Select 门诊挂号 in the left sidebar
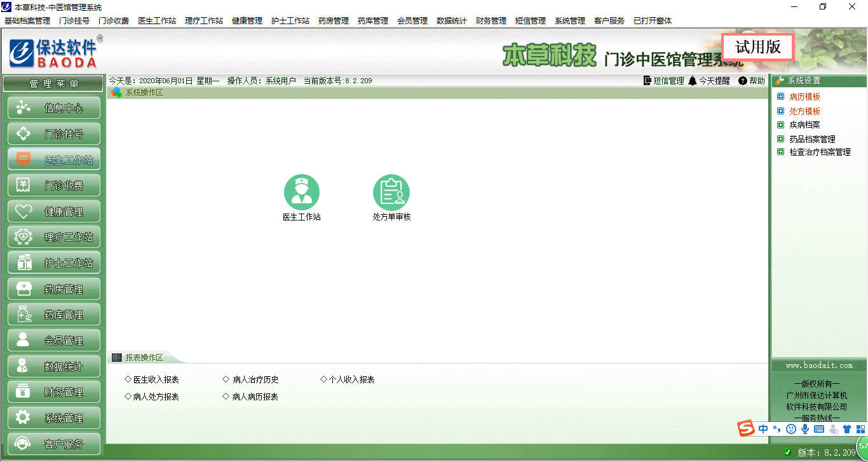868x462 pixels. [x=54, y=133]
